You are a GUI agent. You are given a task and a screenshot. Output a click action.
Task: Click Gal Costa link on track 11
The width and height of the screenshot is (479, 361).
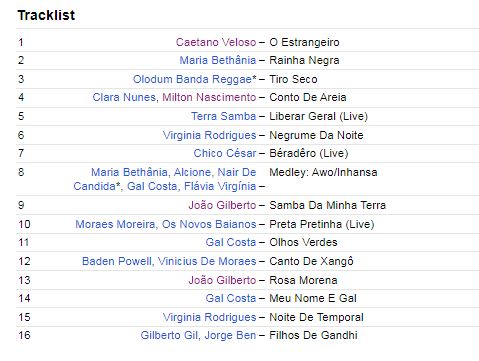[231, 242]
